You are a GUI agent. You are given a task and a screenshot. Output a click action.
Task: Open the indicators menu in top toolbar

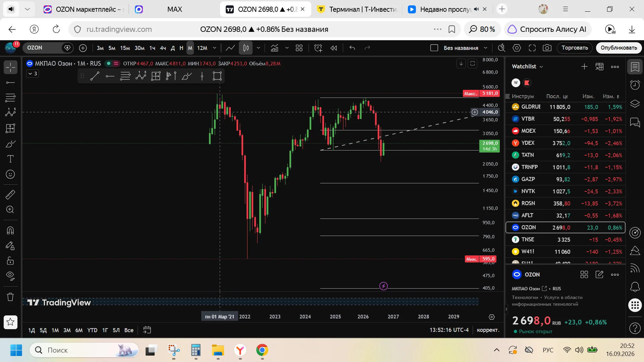coord(275,48)
